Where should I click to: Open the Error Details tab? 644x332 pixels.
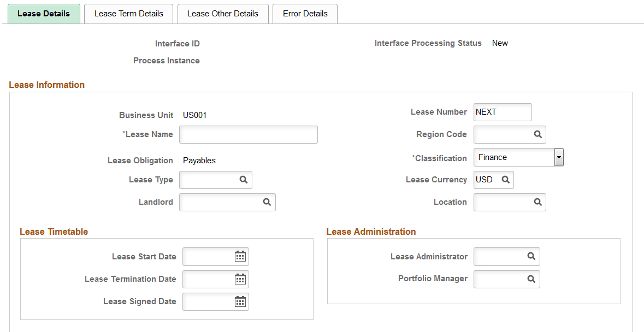pyautogui.click(x=305, y=13)
